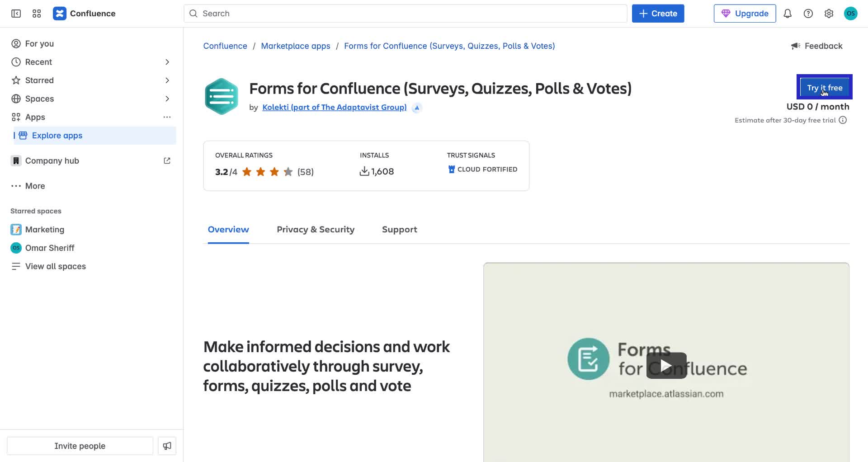Screen dimensions: 868x462
Task: Expand the Recent section
Action: [x=167, y=62]
